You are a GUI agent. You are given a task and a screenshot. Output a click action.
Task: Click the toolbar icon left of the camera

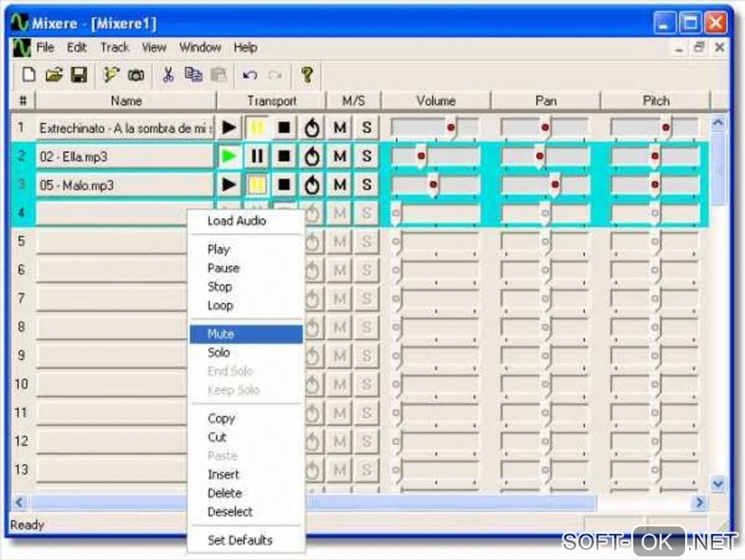click(x=111, y=75)
